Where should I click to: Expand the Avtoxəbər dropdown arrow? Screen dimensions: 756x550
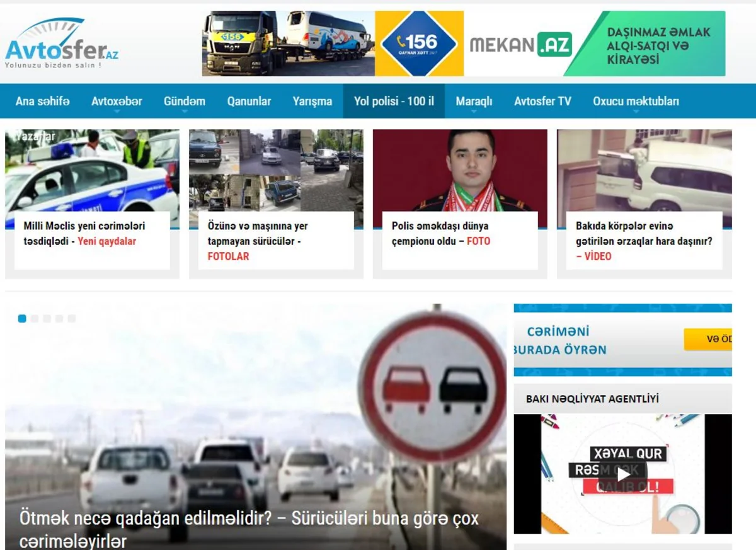pos(117,112)
